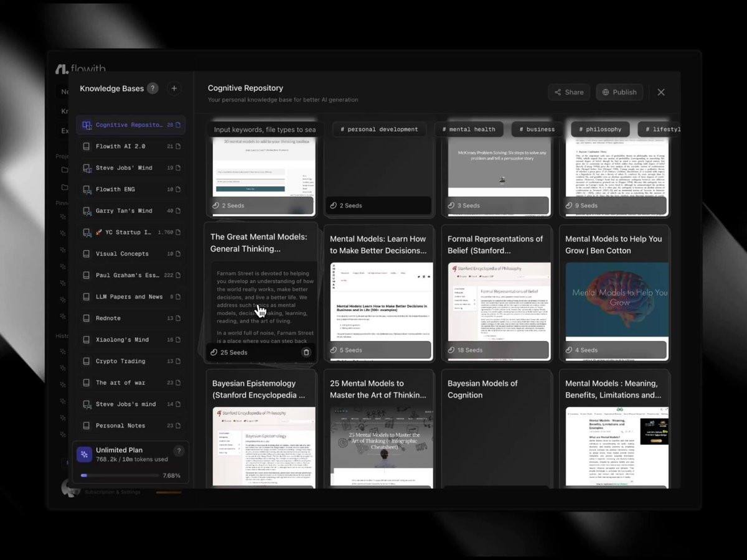Filter by the # philosophy tag
Image resolution: width=747 pixels, height=560 pixels.
pyautogui.click(x=600, y=129)
